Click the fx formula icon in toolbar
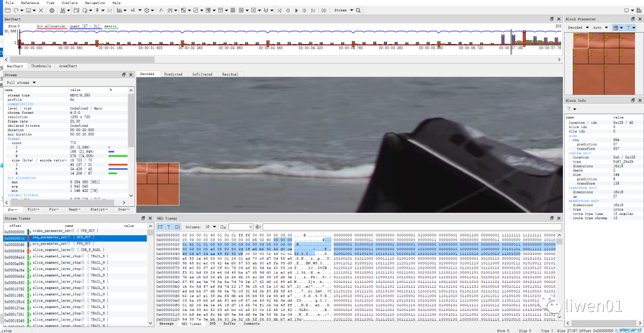644x333 pixels. [161, 10]
